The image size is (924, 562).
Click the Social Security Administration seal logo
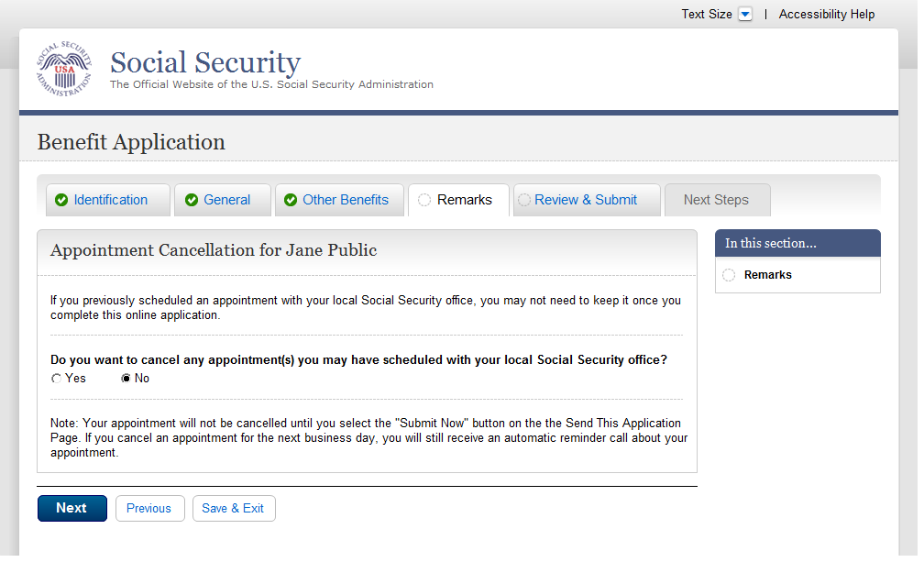coord(64,69)
